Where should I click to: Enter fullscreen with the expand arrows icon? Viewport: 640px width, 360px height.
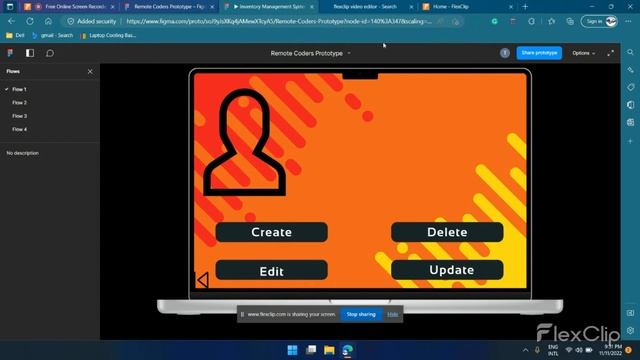click(611, 53)
